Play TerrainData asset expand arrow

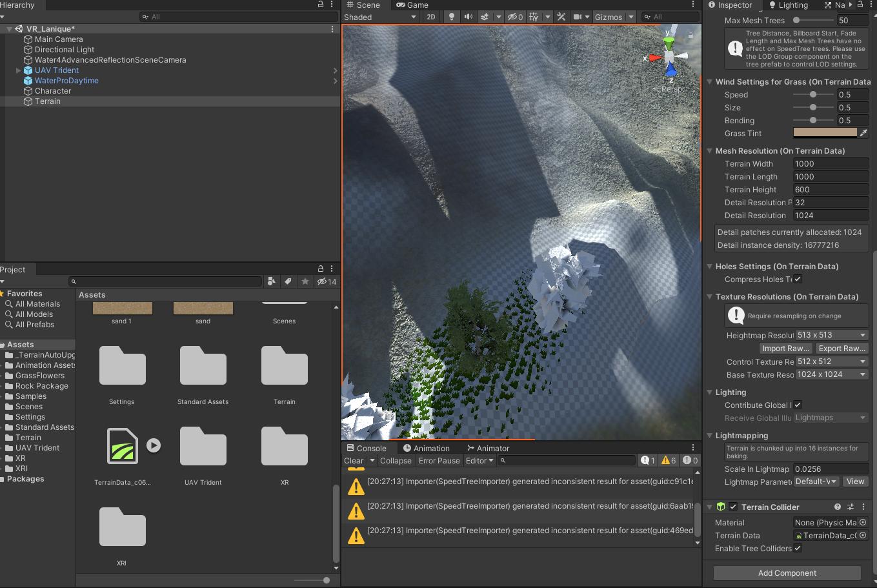click(x=154, y=445)
